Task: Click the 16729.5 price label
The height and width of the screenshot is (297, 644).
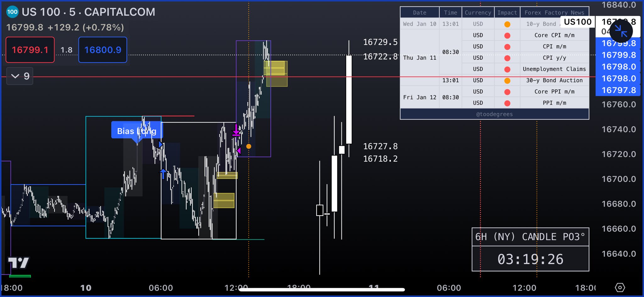Action: click(x=380, y=42)
